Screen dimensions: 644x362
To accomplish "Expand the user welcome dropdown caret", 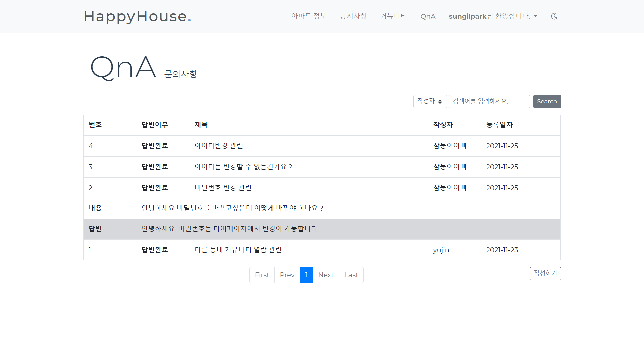I will [536, 16].
